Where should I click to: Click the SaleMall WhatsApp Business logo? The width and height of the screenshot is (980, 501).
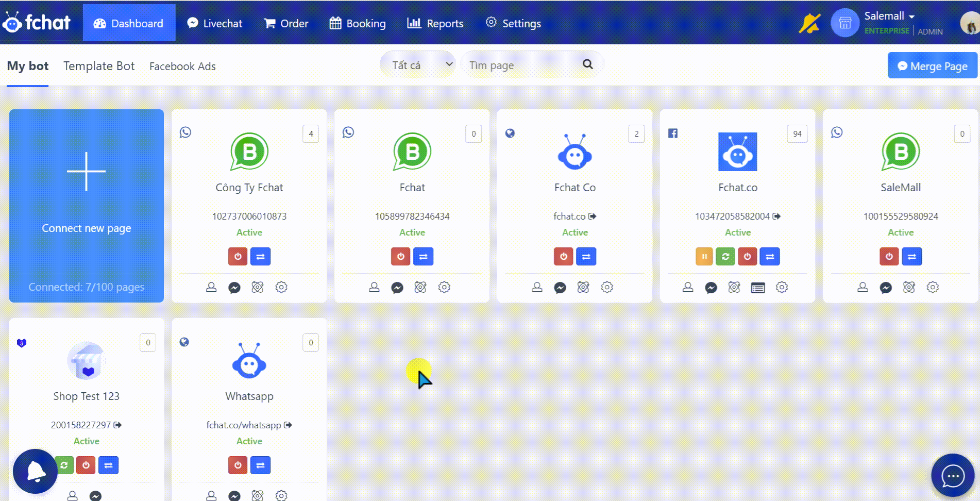pyautogui.click(x=901, y=152)
